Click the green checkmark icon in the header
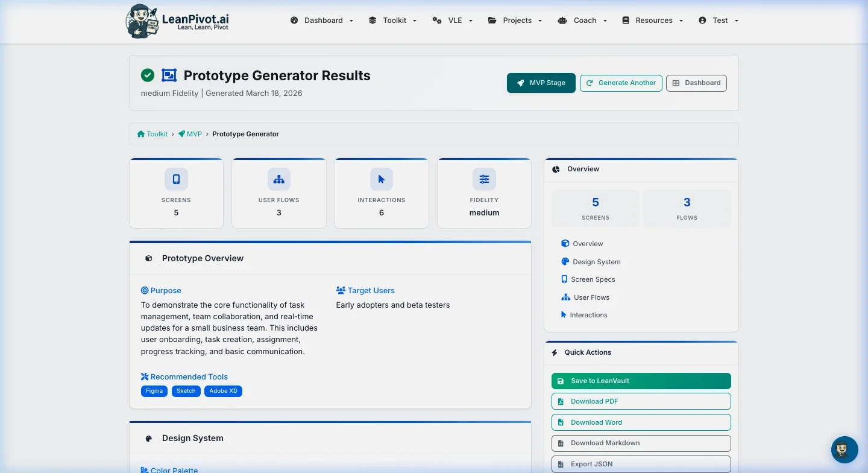Viewport: 868px width, 473px height. (148, 75)
